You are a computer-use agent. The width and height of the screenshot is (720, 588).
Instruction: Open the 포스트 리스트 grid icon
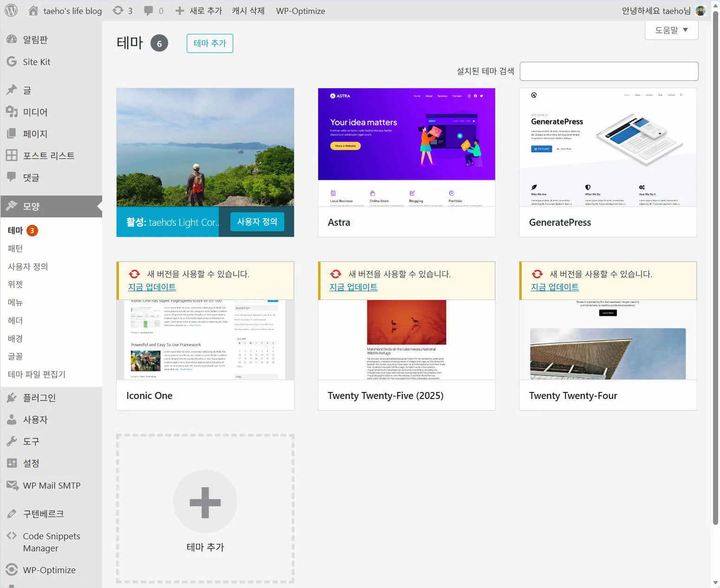[x=12, y=155]
